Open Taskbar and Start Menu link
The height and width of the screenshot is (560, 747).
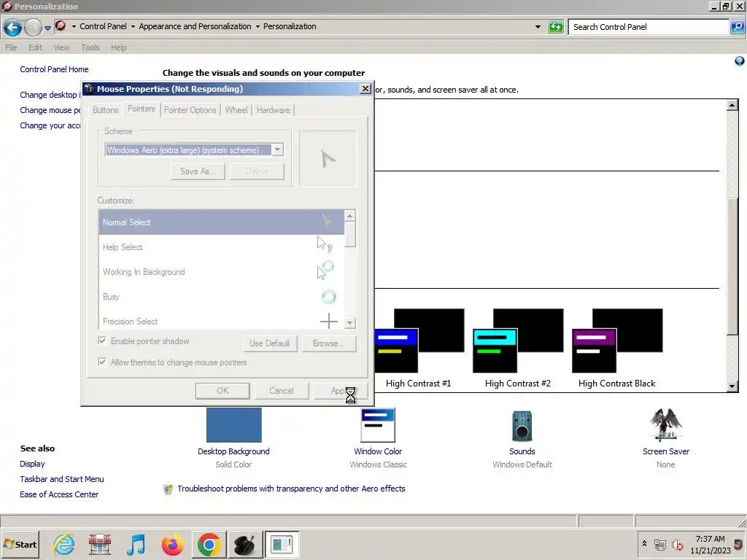pos(62,479)
